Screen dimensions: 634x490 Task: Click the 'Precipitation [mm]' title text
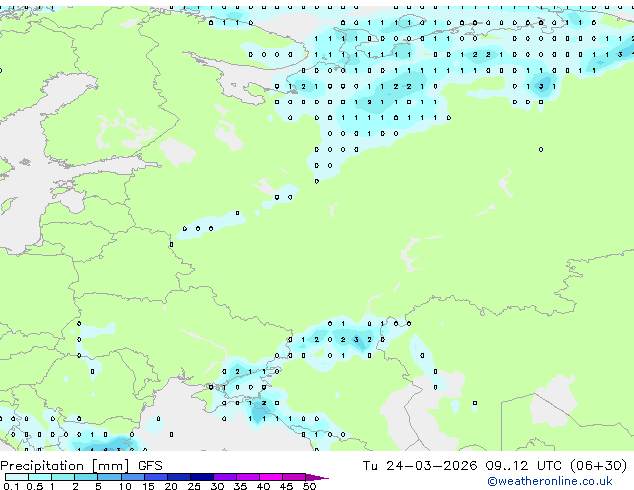pos(65,466)
